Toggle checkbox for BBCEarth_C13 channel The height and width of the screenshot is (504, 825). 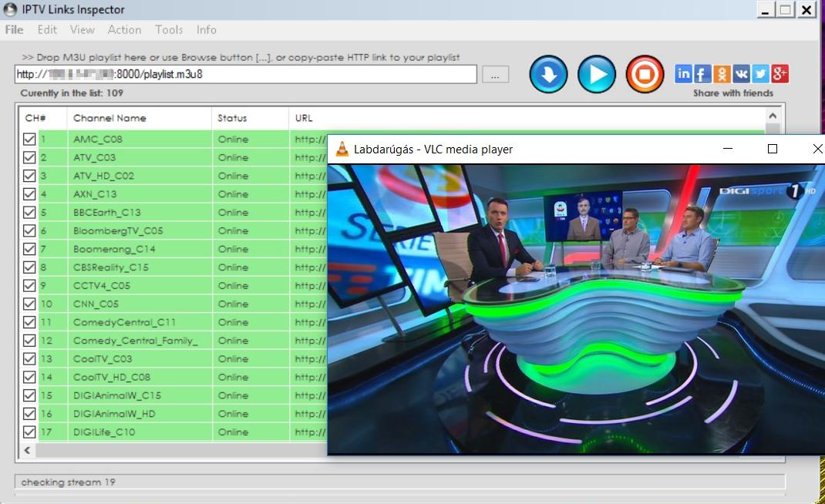(29, 213)
